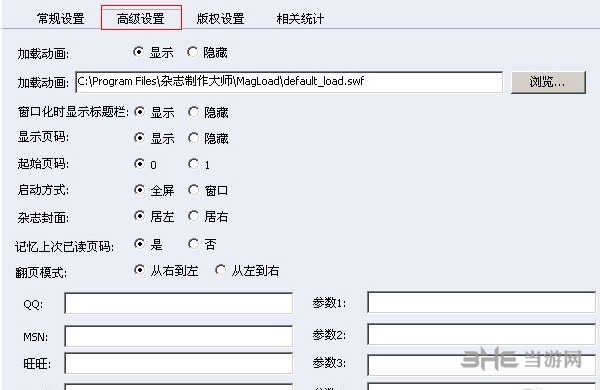Open the 版权设置 tab
Image resolution: width=600 pixels, height=390 pixels.
point(220,18)
